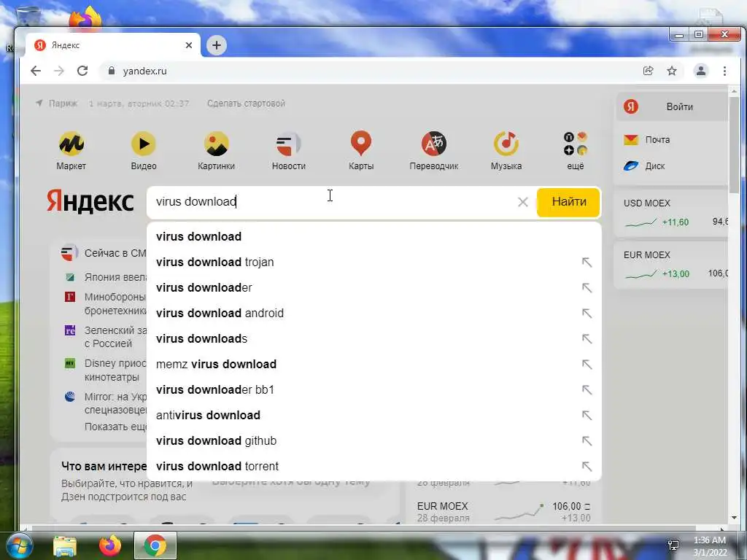This screenshot has height=560, width=747.
Task: Open File Explorer from taskbar
Action: point(65,545)
